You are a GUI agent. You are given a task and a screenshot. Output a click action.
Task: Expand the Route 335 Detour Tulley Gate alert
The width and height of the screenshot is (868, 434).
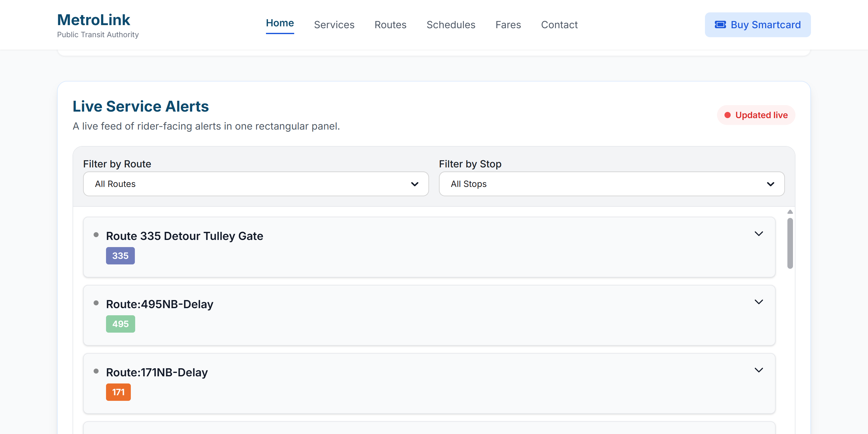[759, 234]
